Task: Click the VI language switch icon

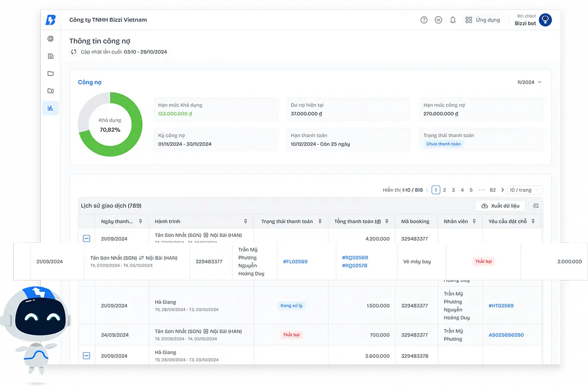Action: pyautogui.click(x=438, y=20)
